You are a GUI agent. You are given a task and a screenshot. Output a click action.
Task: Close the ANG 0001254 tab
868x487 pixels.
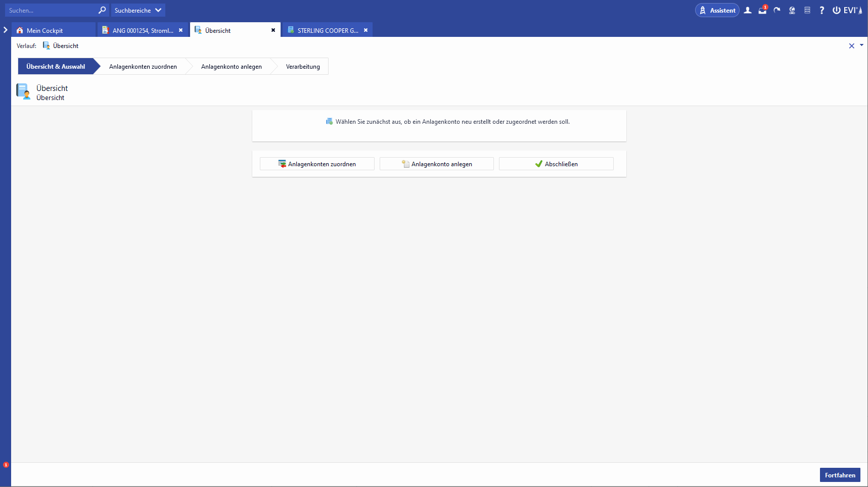(180, 30)
